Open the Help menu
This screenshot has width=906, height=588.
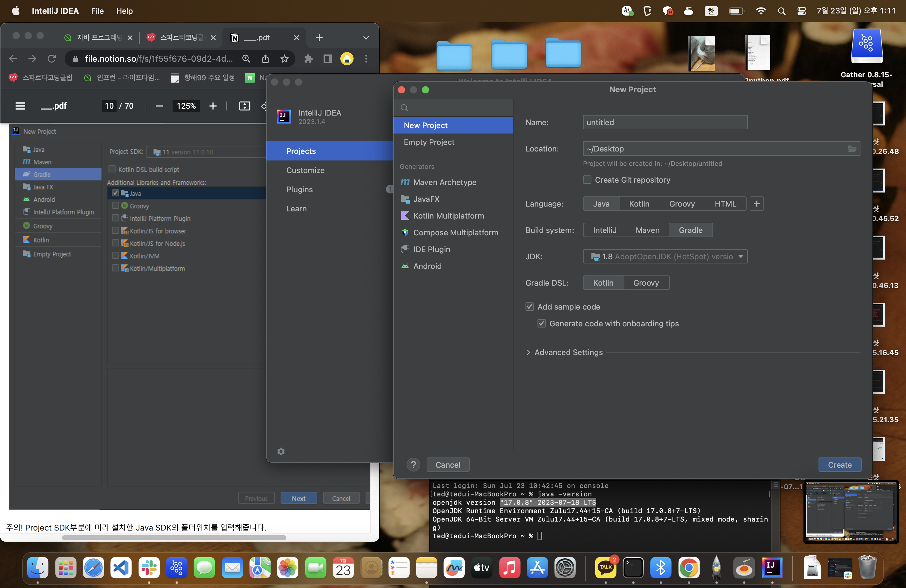coord(124,11)
